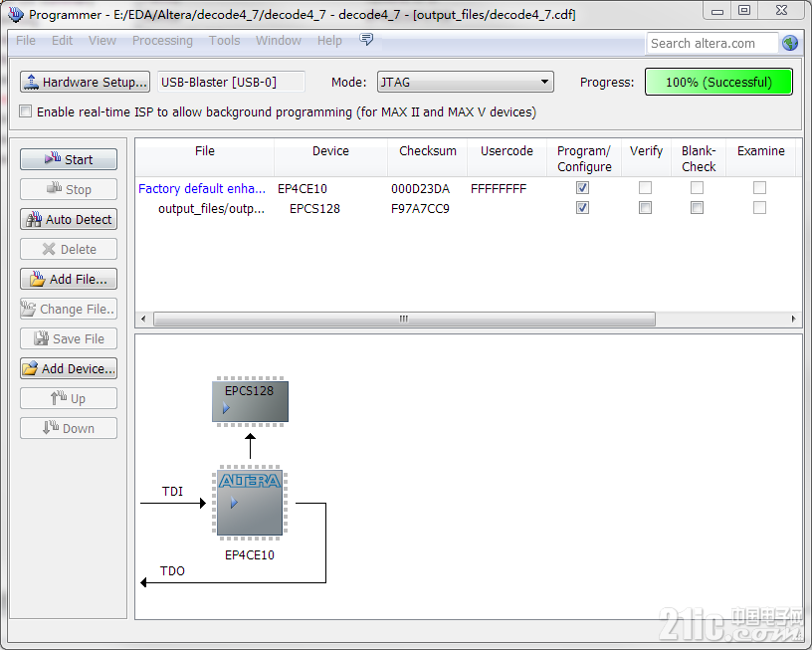Click the EPCS128 chip icon in chain diagram
Image resolution: width=812 pixels, height=650 pixels.
click(x=250, y=402)
